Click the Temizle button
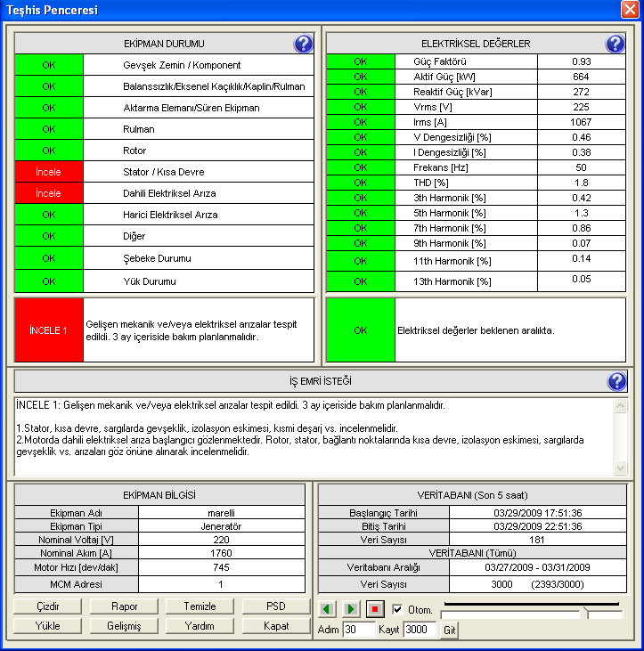The height and width of the screenshot is (651, 644). [200, 606]
